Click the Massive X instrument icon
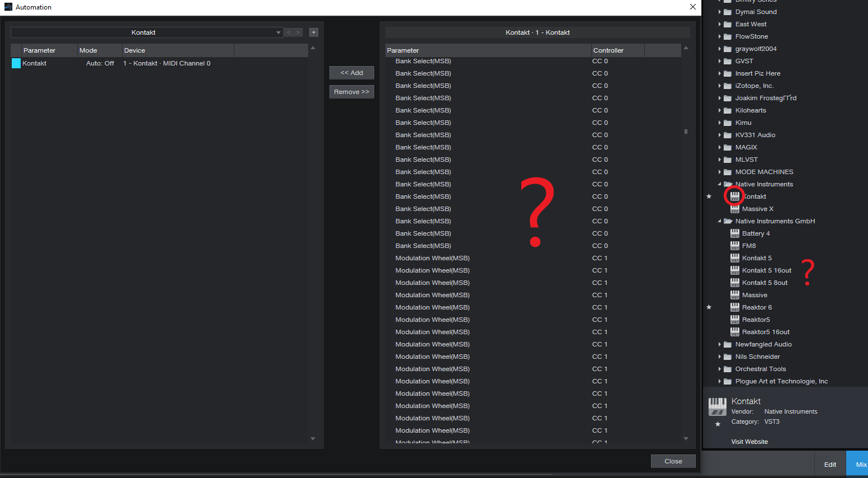 point(735,209)
